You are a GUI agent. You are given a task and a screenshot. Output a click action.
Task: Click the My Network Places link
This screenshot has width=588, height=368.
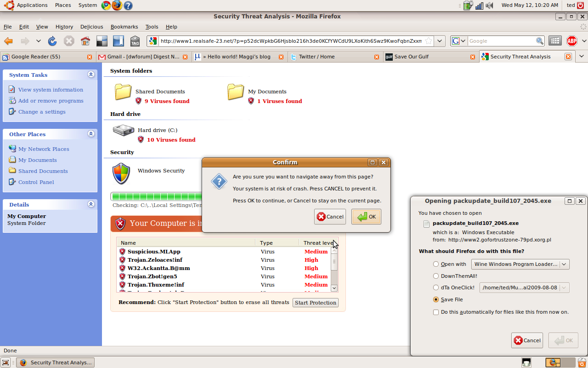click(44, 149)
